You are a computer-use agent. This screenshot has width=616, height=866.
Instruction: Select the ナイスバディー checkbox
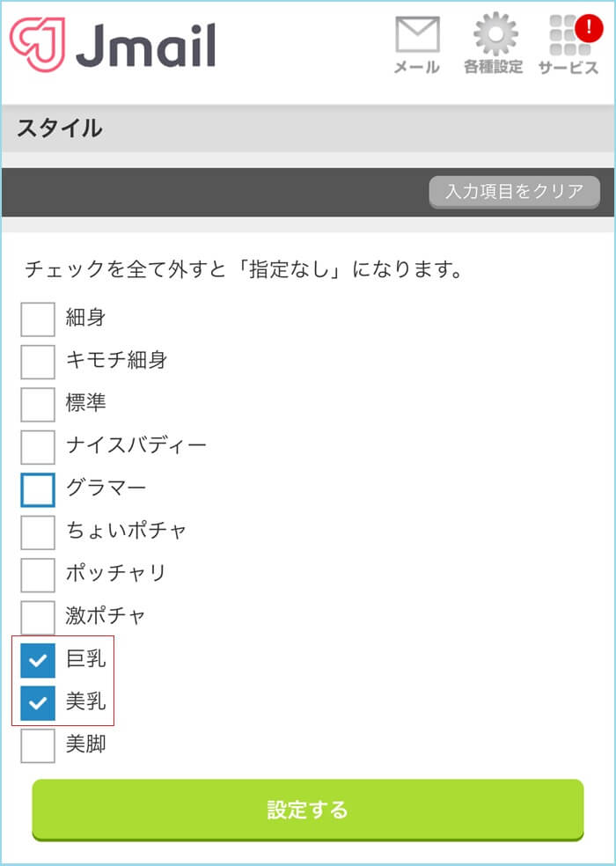click(37, 446)
